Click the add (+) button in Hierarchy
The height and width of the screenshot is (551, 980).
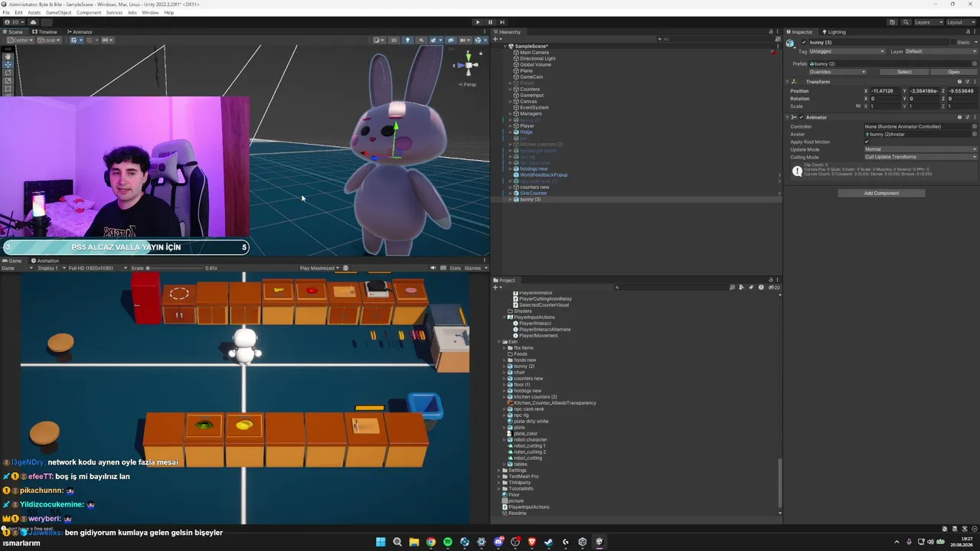tap(496, 39)
